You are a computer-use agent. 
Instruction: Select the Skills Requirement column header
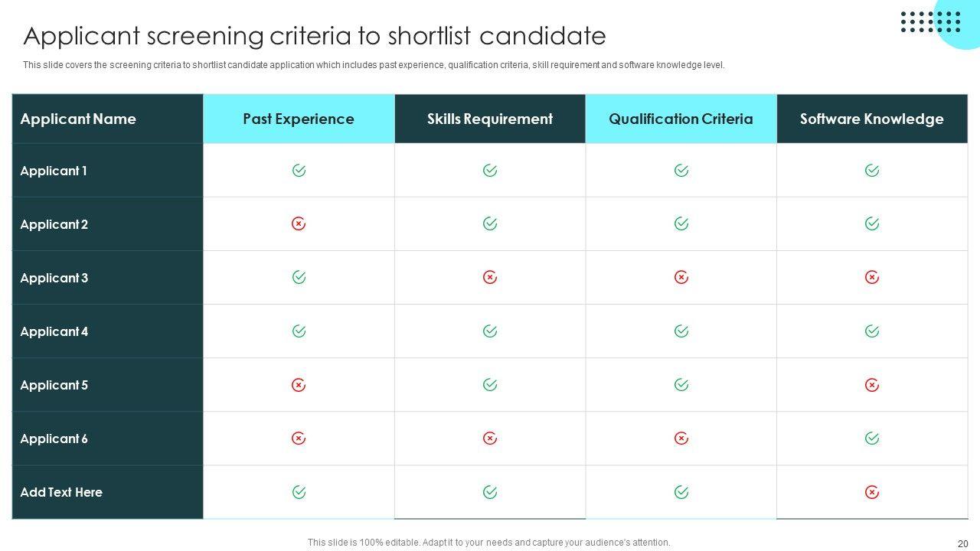[x=490, y=119]
